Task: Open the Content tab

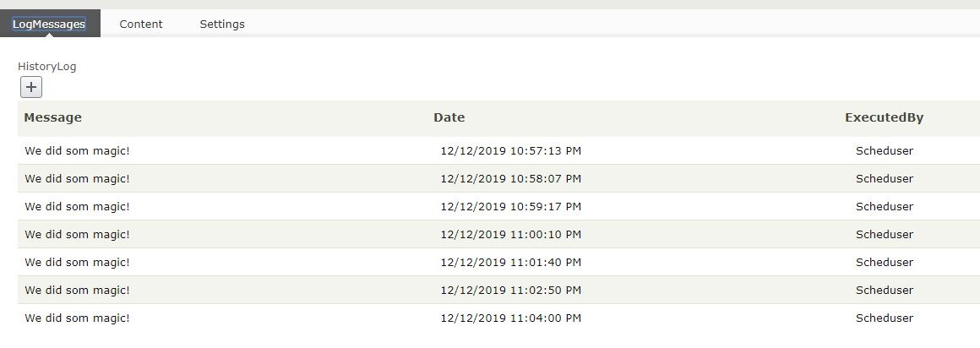Action: pos(141,24)
